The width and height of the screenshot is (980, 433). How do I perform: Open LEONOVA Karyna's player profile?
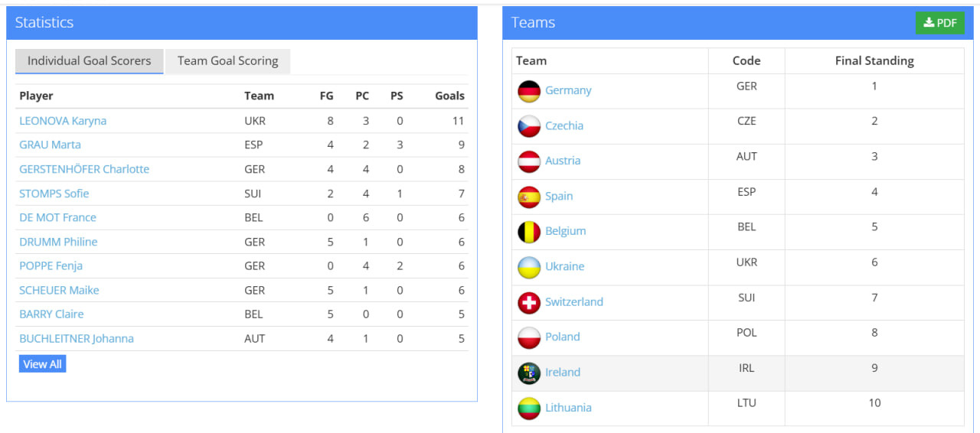tap(63, 121)
